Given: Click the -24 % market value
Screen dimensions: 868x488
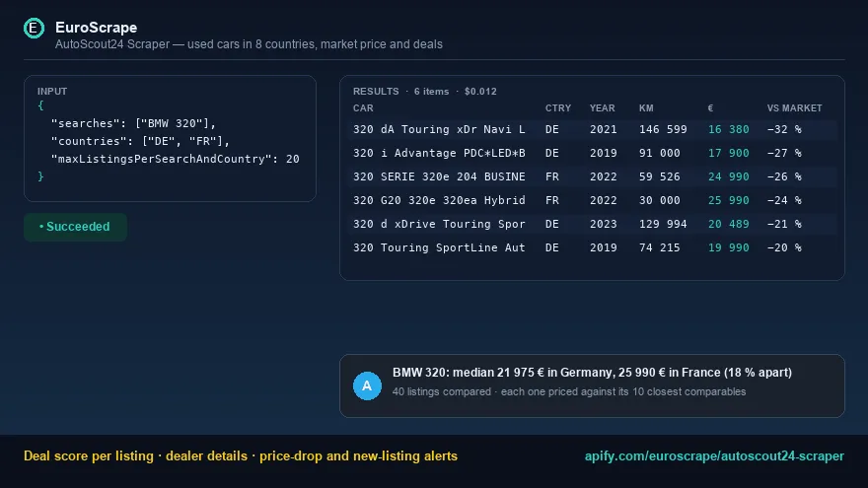Looking at the screenshot, I should coord(784,200).
